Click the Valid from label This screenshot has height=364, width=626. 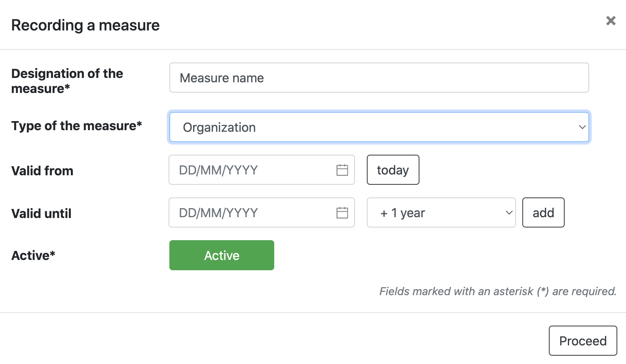(x=42, y=171)
